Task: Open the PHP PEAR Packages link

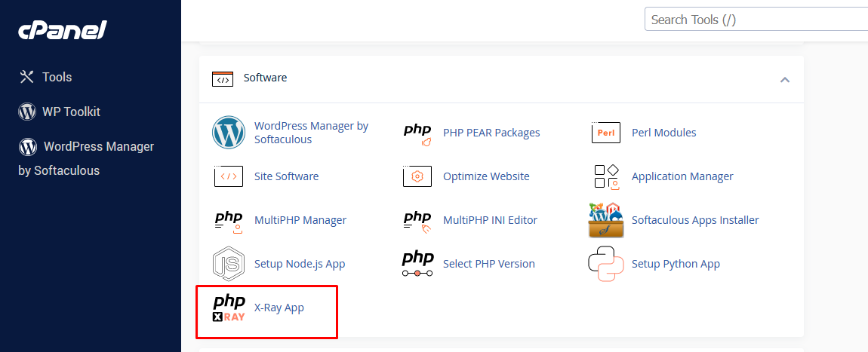Action: coord(491,133)
